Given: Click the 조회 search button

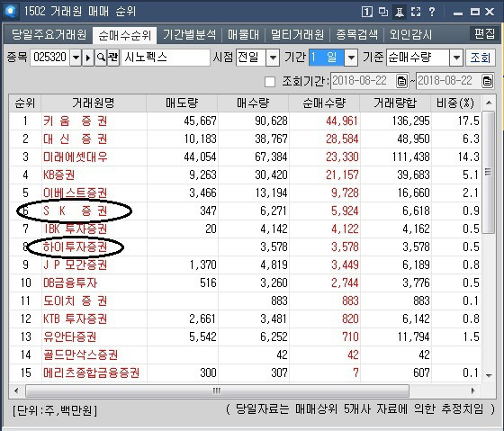Looking at the screenshot, I should tap(481, 58).
